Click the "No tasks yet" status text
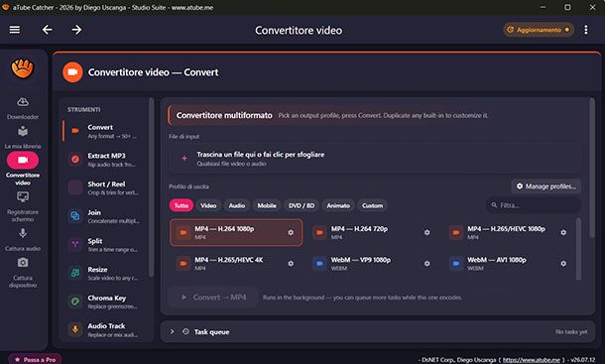This screenshot has width=605, height=364. click(x=571, y=332)
